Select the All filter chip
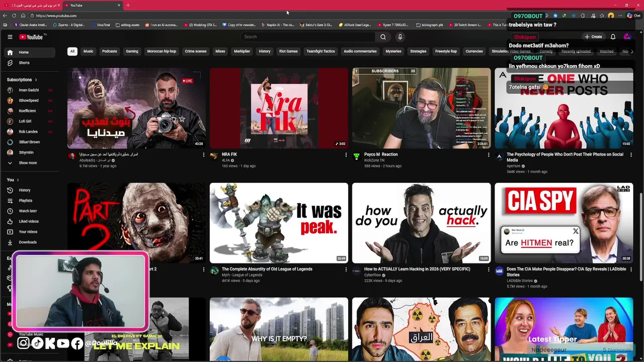Viewport: 644px width, 362px height. click(72, 51)
